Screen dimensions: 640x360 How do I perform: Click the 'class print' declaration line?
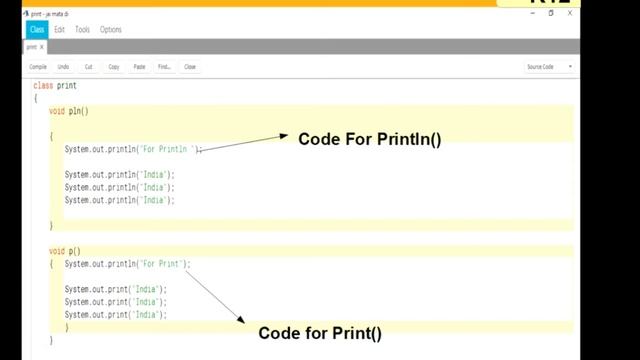55,85
